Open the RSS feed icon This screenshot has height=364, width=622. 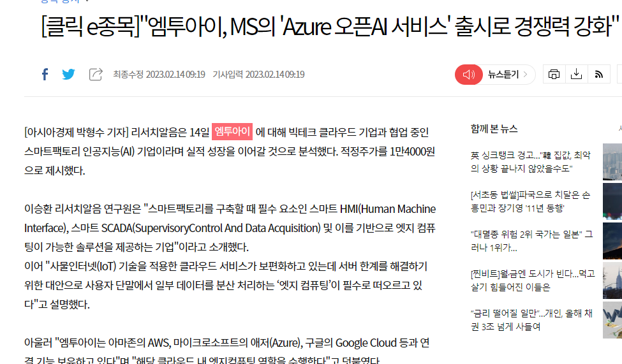click(x=598, y=75)
